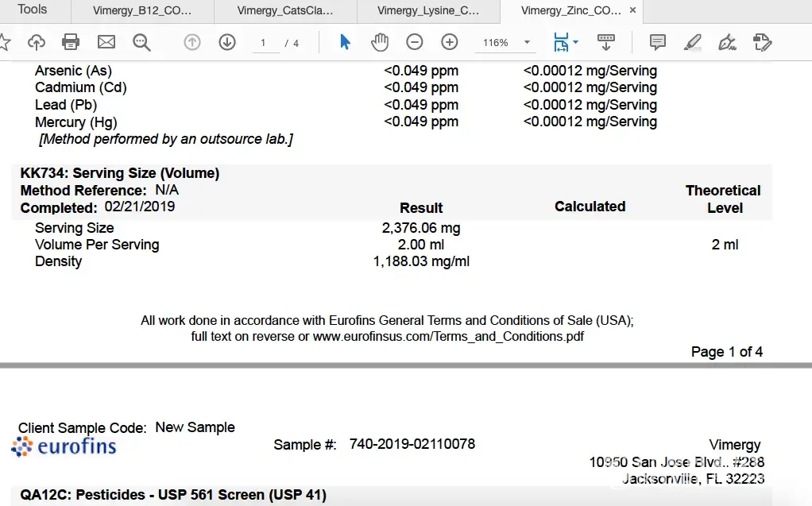Activate the hand pan tool

pyautogui.click(x=380, y=42)
